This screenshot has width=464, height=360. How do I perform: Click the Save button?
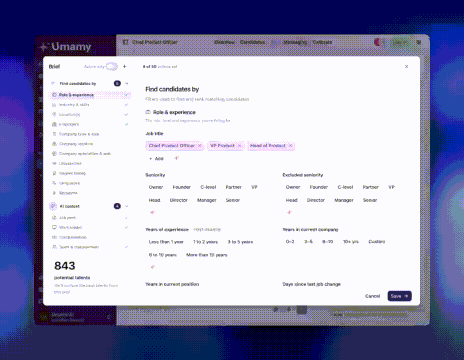click(399, 296)
